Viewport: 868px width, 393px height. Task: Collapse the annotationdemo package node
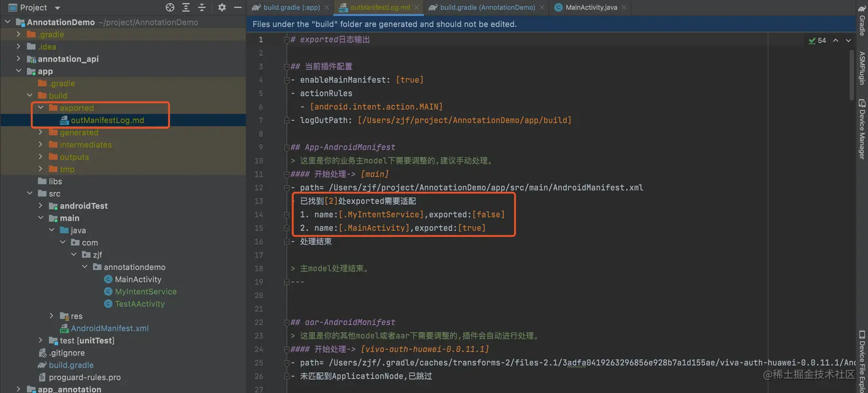84,267
